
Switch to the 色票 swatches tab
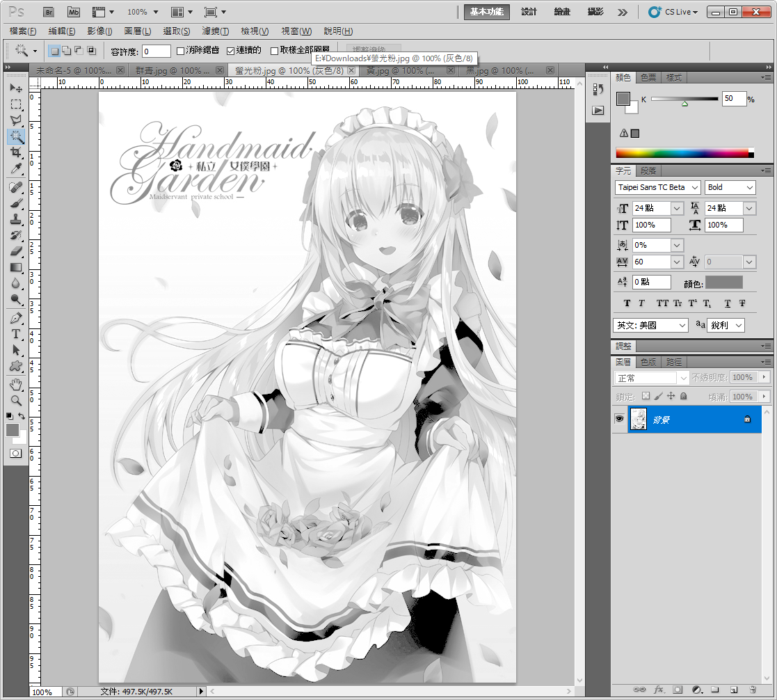(x=648, y=77)
